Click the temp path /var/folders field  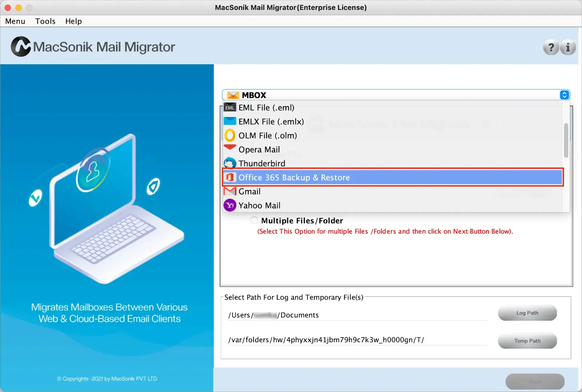click(358, 340)
